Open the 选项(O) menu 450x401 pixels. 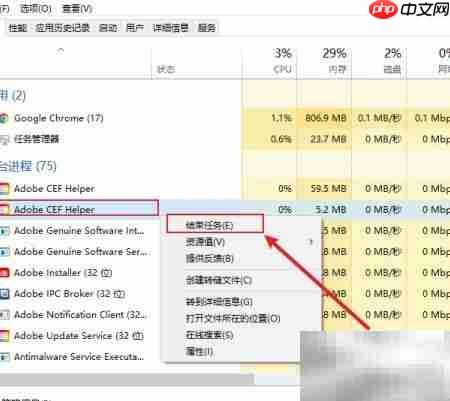[x=36, y=9]
